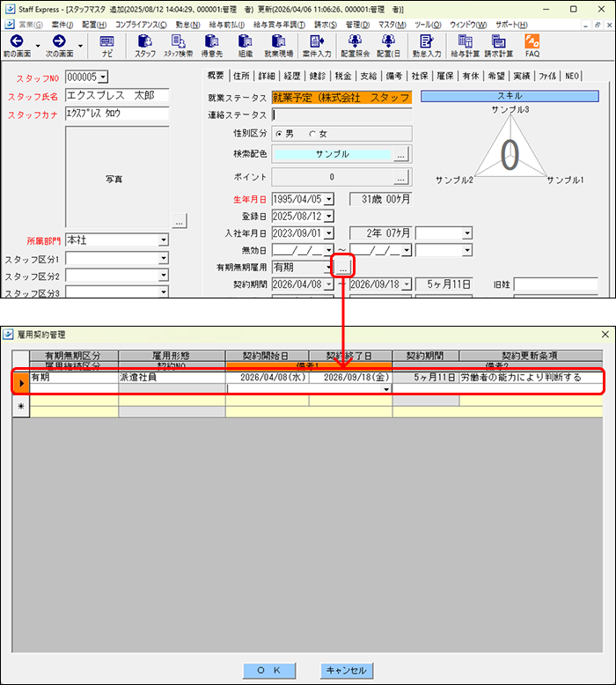Image resolution: width=616 pixels, height=685 pixels.
Task: Switch to the 住所 tab
Action: pos(241,76)
